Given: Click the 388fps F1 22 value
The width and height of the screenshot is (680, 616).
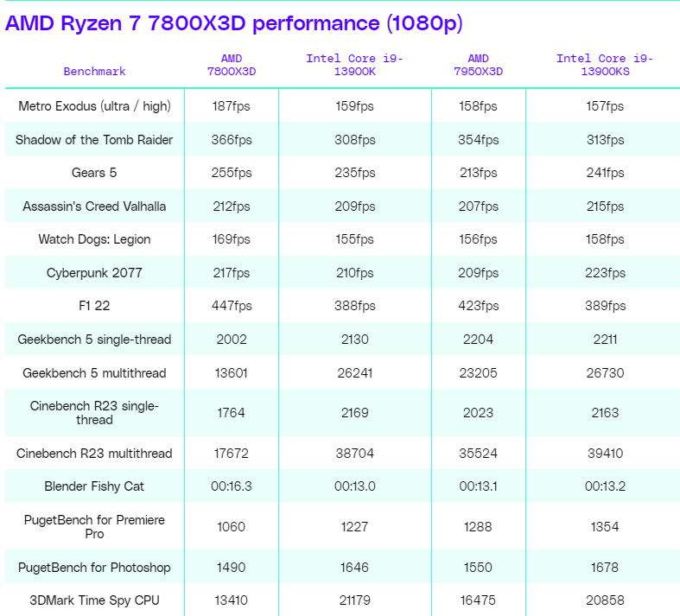Looking at the screenshot, I should click(x=355, y=306).
